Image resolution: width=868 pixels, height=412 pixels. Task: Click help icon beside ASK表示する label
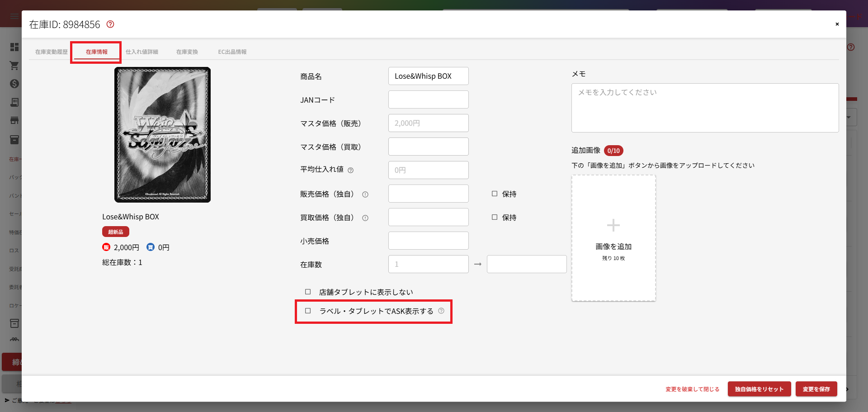click(441, 311)
